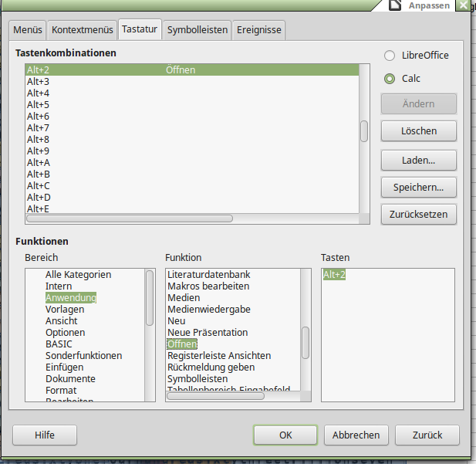The image size is (476, 464).
Task: Click the shortcut list horizontal scrollbar thumb
Action: click(130, 218)
